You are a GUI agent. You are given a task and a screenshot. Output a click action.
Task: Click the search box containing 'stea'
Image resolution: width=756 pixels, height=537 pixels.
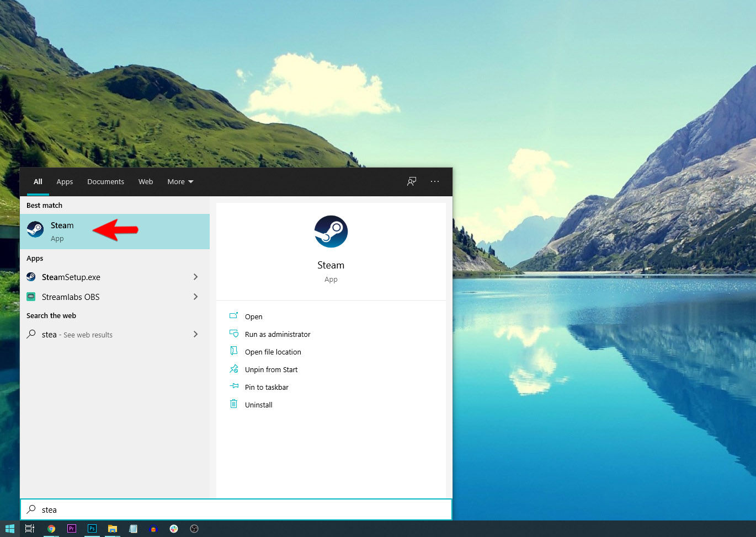(x=236, y=509)
